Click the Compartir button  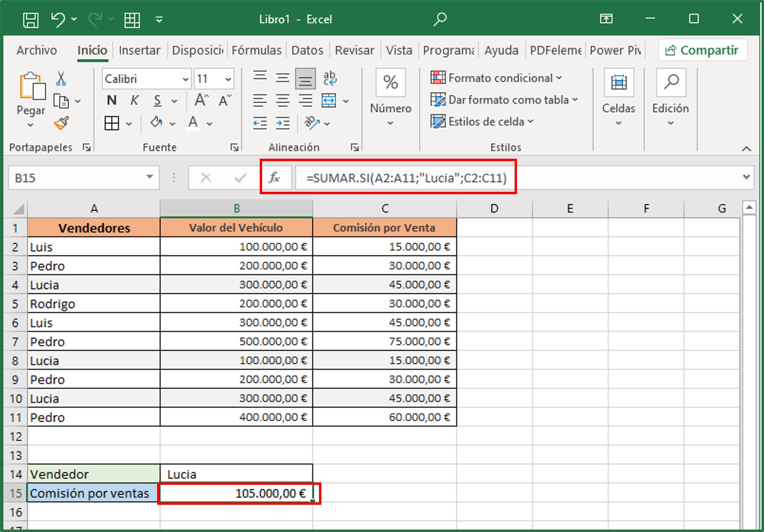tap(702, 50)
